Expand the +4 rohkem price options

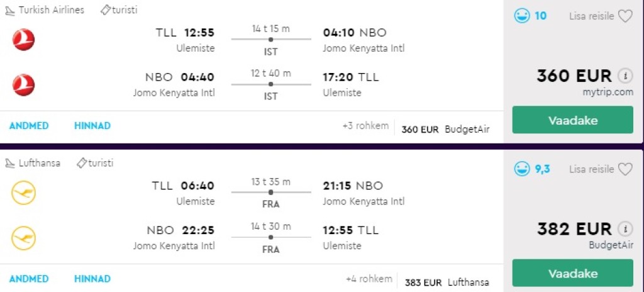pos(369,279)
